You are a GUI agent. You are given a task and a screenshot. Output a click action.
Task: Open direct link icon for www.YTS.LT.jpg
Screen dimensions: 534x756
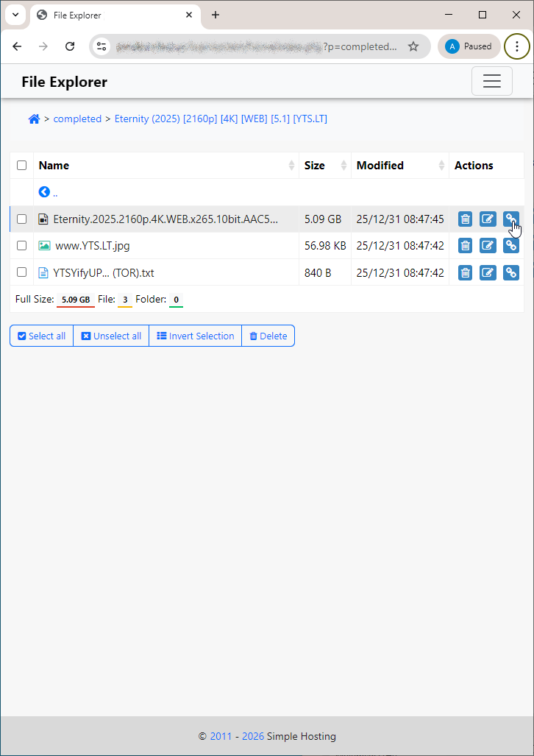coord(510,246)
